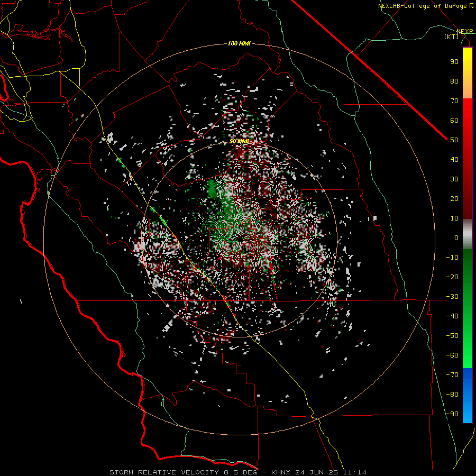
Task: Click the positive 80 scale label
Action: [x=454, y=81]
